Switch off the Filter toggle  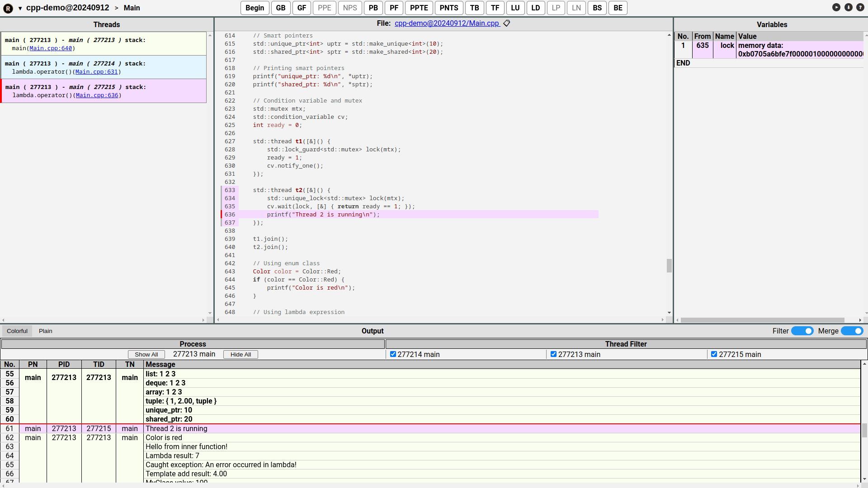pos(802,331)
